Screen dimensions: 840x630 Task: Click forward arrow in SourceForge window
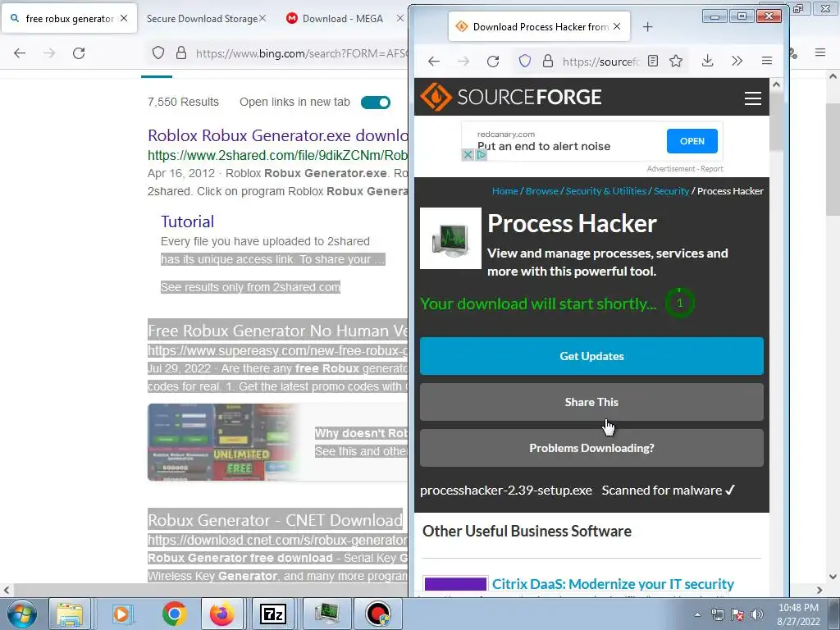[463, 61]
